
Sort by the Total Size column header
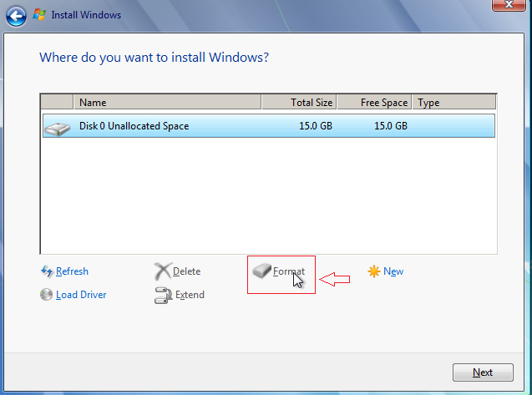[299, 102]
